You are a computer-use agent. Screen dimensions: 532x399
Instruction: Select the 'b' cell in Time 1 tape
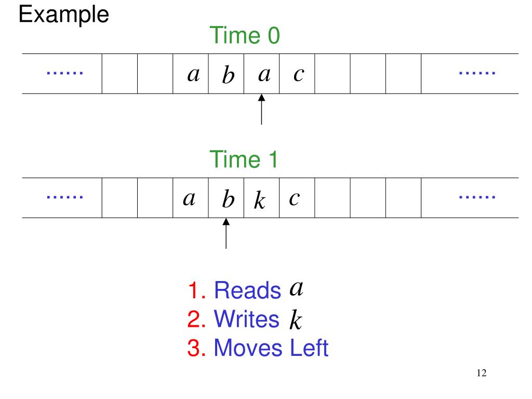tap(227, 198)
